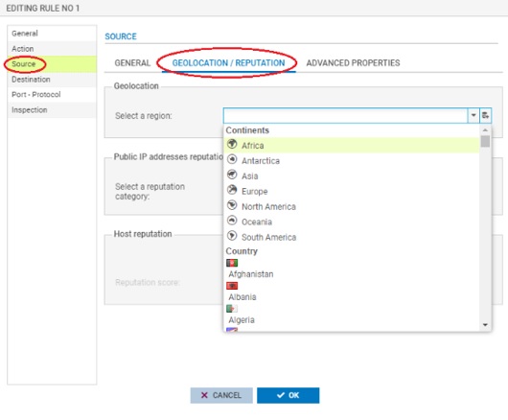Image resolution: width=508 pixels, height=420 pixels.
Task: Click the Albania flag icon
Action: click(232, 286)
